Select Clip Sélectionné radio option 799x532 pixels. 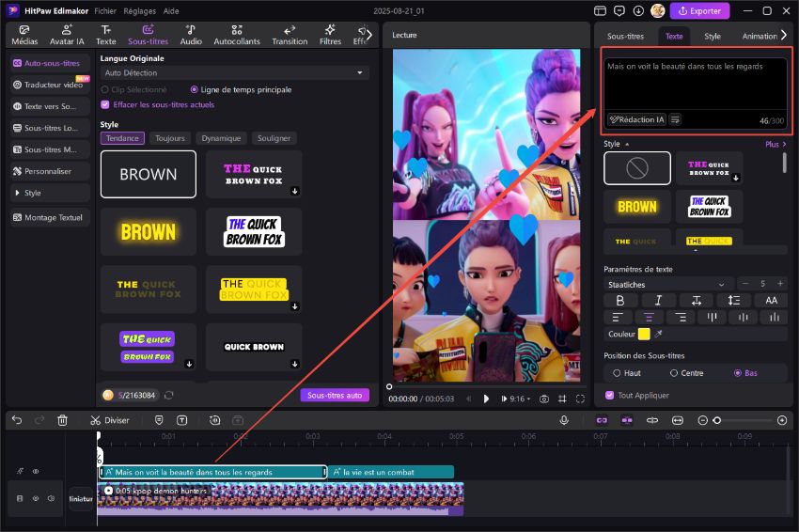(x=105, y=89)
